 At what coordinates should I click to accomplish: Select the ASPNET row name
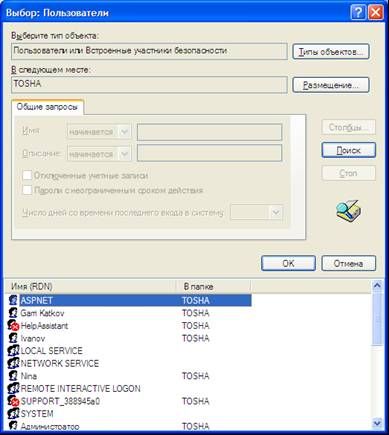point(36,300)
